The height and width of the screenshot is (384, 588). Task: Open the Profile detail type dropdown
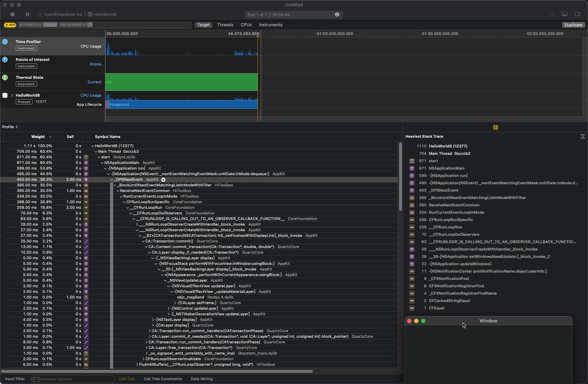[x=10, y=127]
